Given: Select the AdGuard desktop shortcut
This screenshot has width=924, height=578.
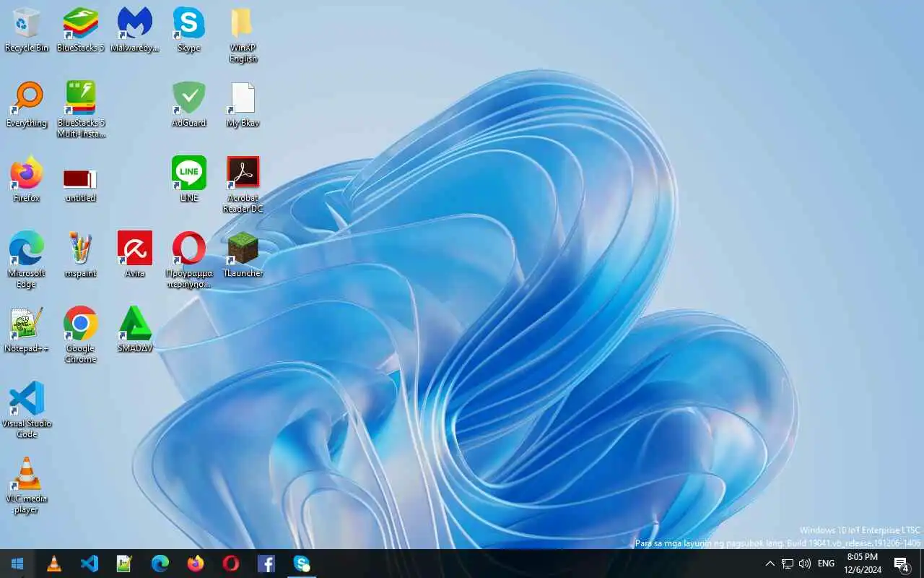Looking at the screenshot, I should (x=188, y=105).
